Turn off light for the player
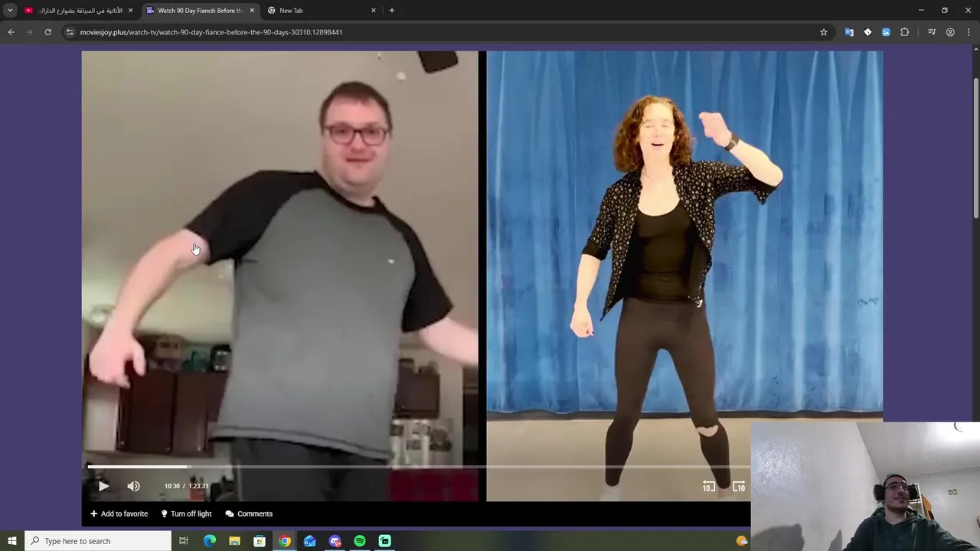Viewport: 980px width, 551px height. 186,514
